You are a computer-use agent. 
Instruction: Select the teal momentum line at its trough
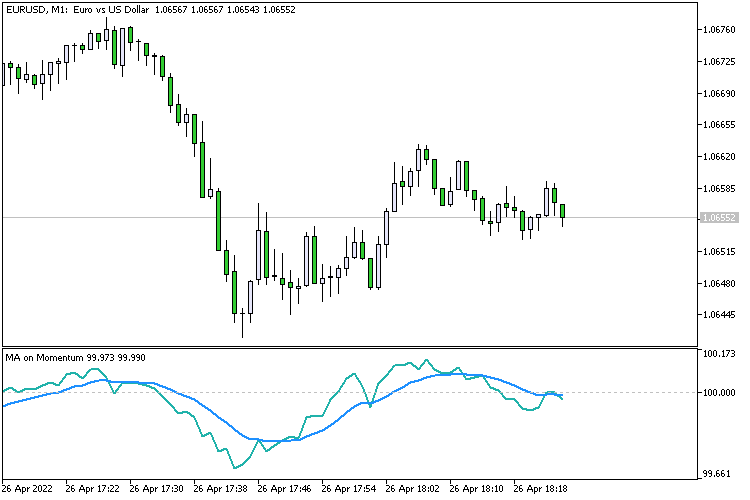[x=235, y=467]
